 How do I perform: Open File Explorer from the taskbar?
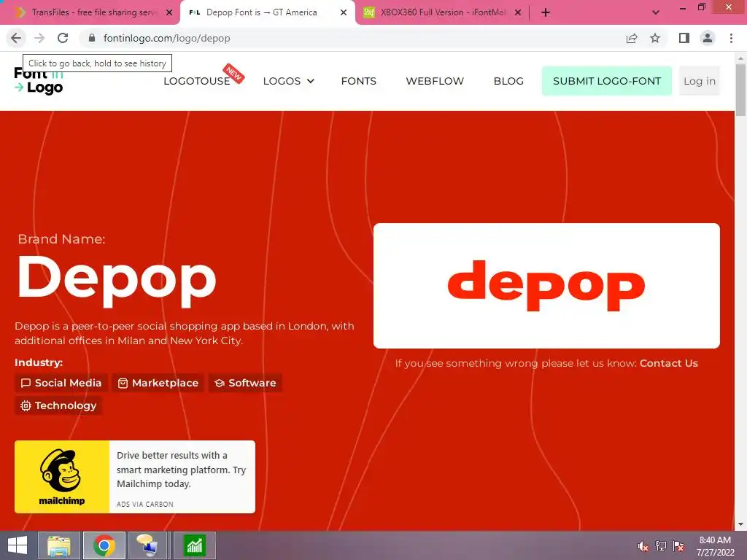pos(59,545)
